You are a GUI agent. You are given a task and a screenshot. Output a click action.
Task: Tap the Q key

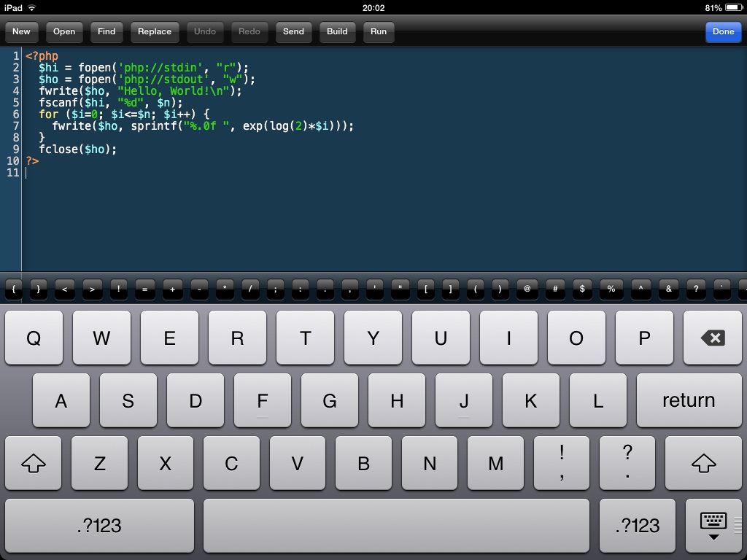coord(34,338)
